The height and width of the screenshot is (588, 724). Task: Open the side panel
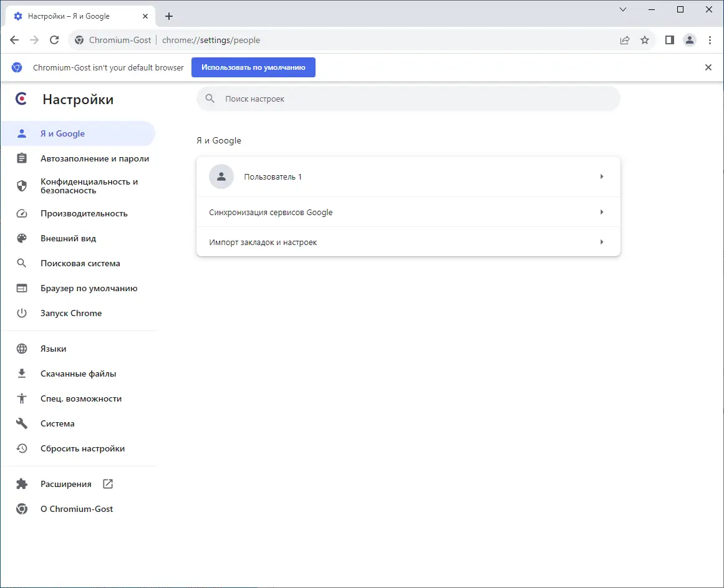670,40
